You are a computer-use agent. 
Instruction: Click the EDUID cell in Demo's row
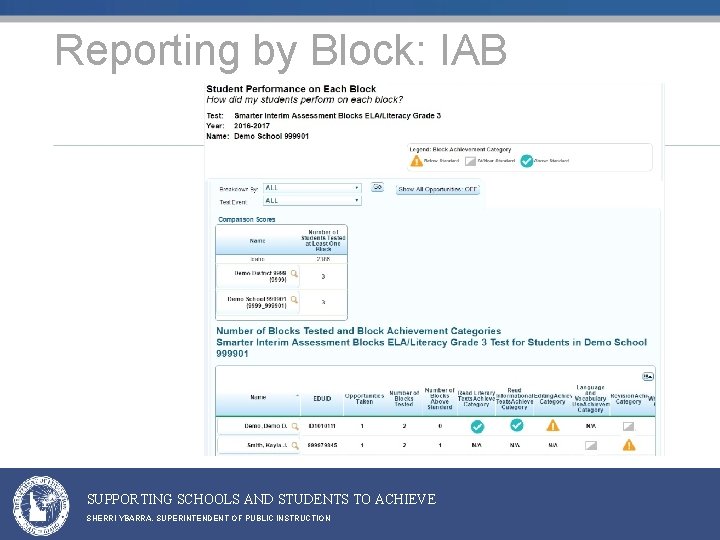pos(322,426)
